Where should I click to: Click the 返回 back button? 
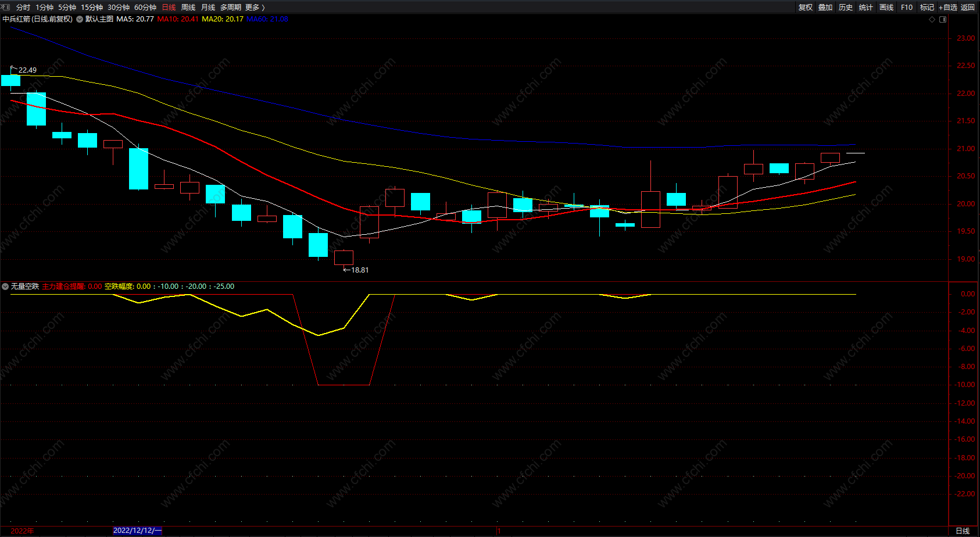[968, 8]
